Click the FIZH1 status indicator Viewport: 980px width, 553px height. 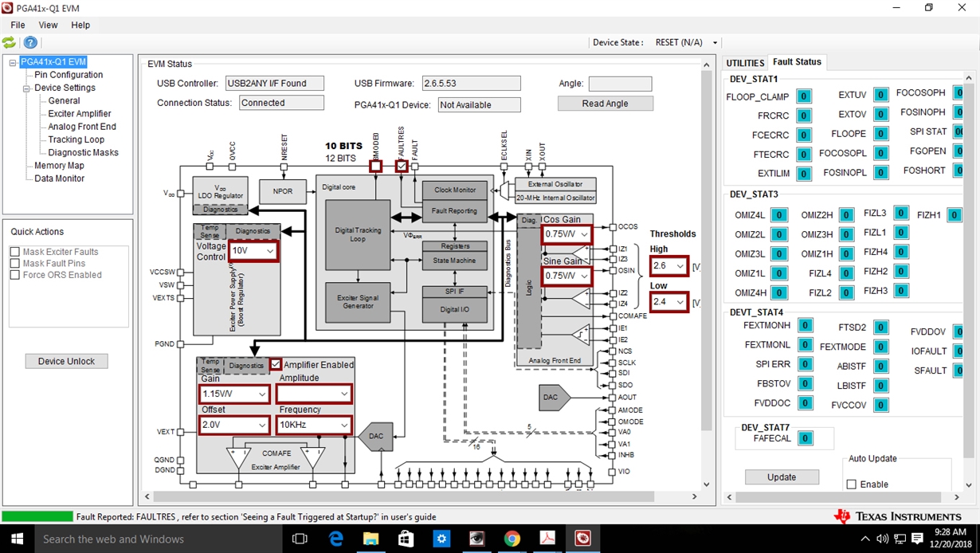pos(954,215)
